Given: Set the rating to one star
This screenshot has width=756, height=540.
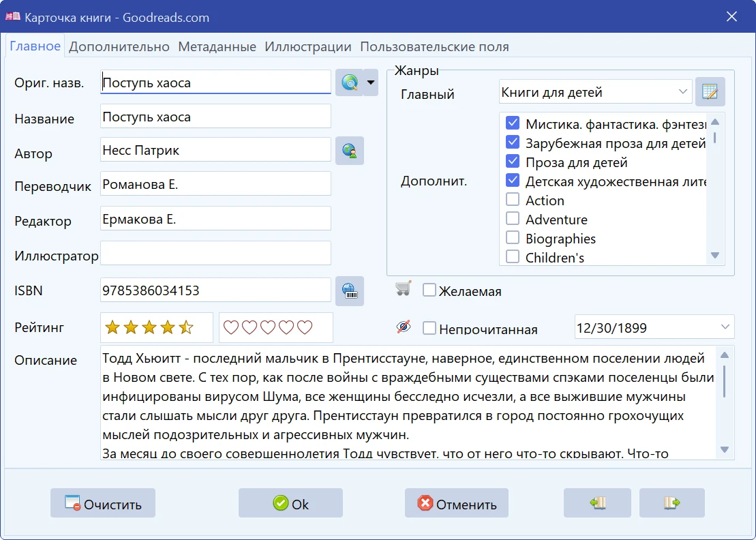Looking at the screenshot, I should pos(112,328).
